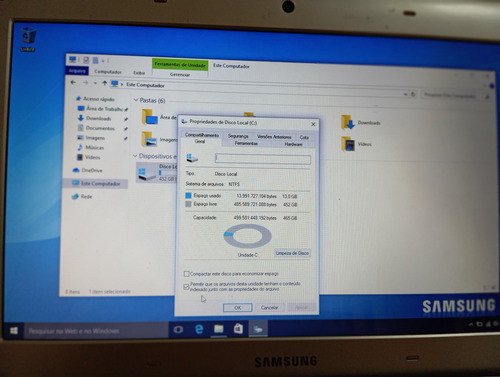500x377 pixels.
Task: Click the taskbar search box 'Pesquisar na Web'
Action: (96, 331)
